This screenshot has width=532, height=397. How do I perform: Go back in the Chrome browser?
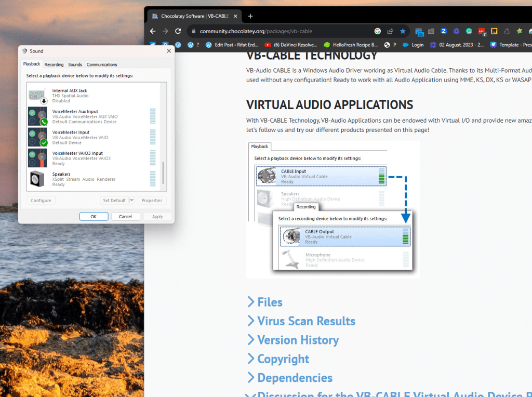coord(153,31)
